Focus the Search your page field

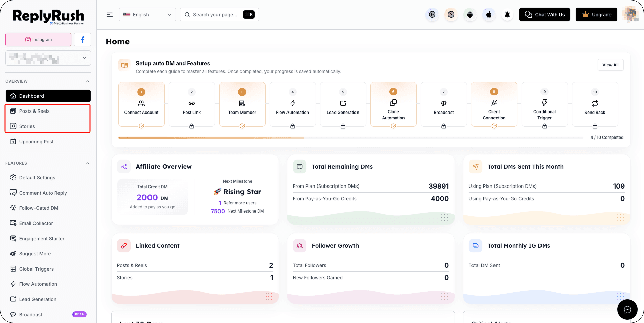(220, 15)
